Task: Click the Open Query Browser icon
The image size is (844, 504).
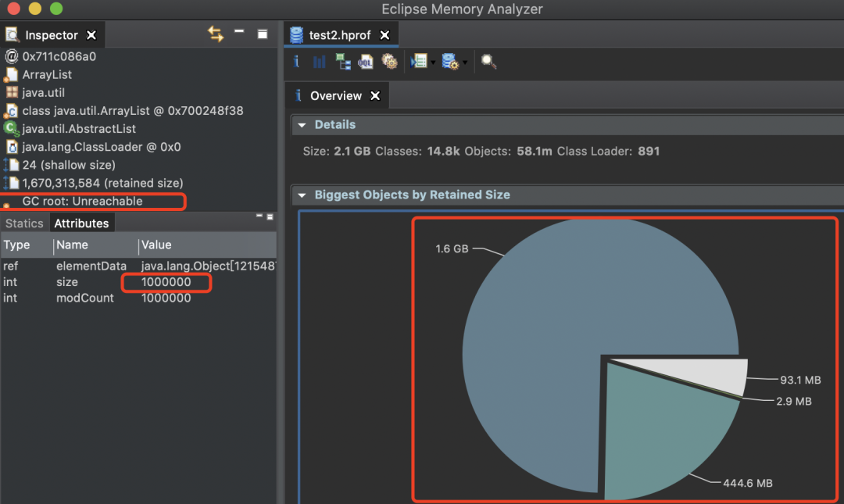Action: pyautogui.click(x=449, y=62)
